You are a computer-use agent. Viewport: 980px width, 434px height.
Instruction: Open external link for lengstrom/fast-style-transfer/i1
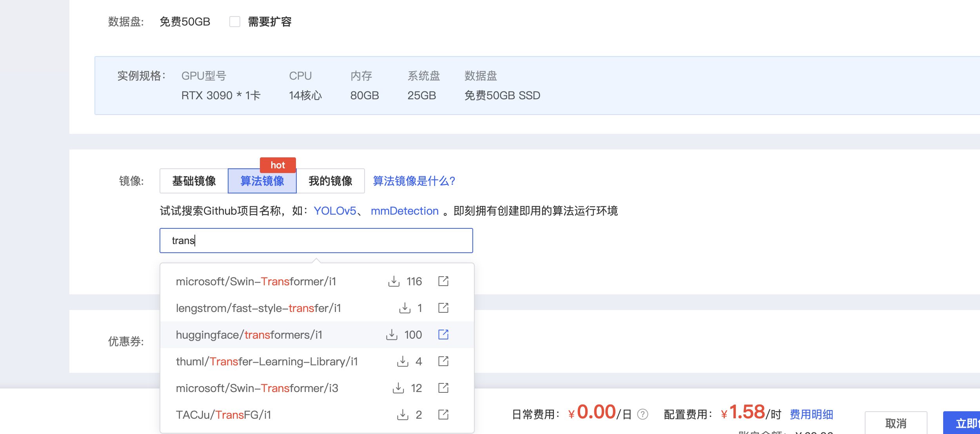pyautogui.click(x=443, y=308)
